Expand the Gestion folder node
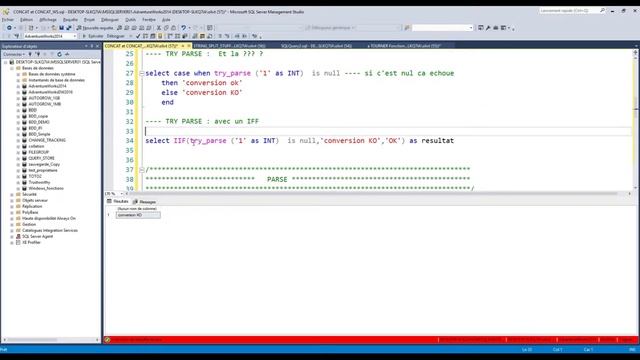Image resolution: width=640 pixels, height=360 pixels. (12, 224)
